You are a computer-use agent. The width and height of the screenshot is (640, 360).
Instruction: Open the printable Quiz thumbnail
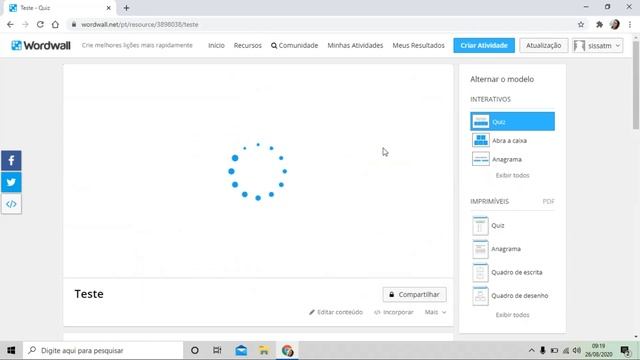coord(480,226)
